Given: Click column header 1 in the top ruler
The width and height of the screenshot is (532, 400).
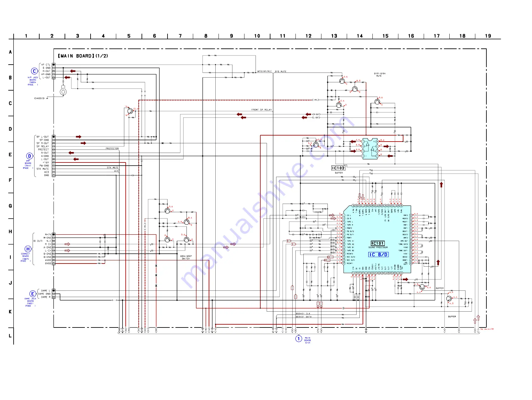Looking at the screenshot, I should coord(26,36).
